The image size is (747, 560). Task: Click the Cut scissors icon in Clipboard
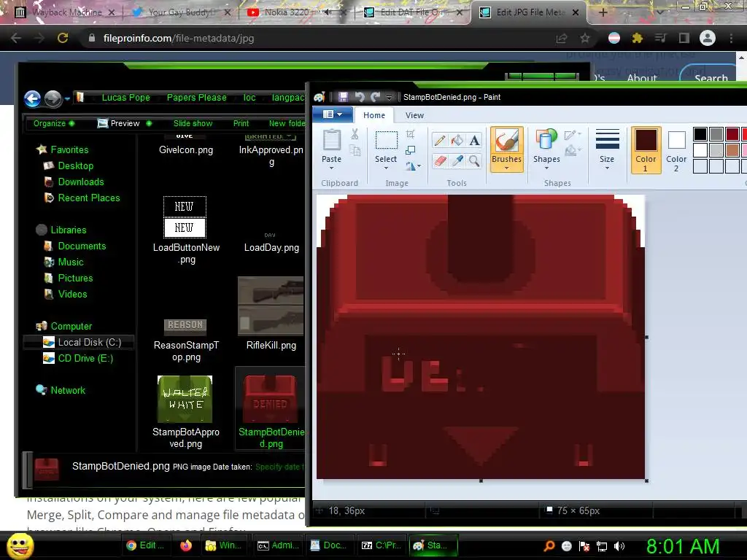tap(355, 134)
